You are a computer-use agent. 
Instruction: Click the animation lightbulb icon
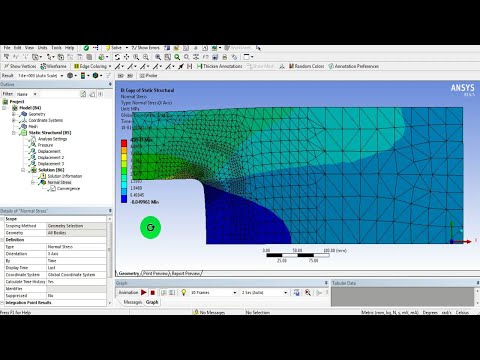183,292
